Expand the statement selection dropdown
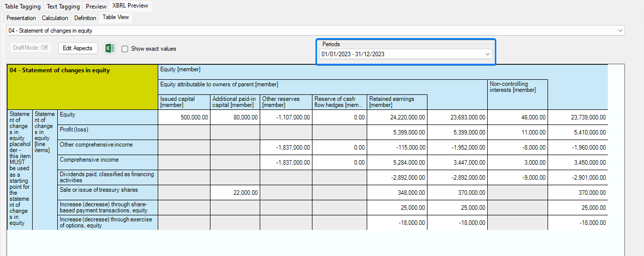 pos(315,31)
